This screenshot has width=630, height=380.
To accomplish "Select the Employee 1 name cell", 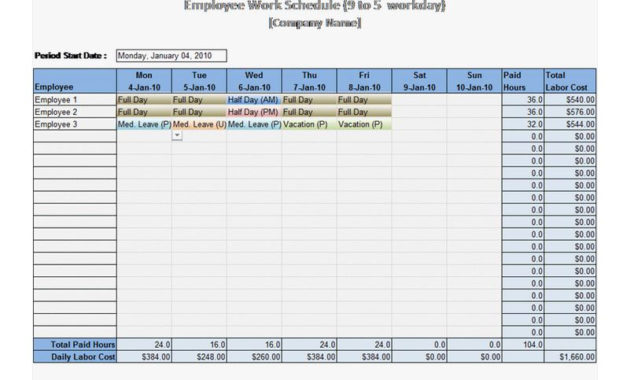I will (x=75, y=100).
